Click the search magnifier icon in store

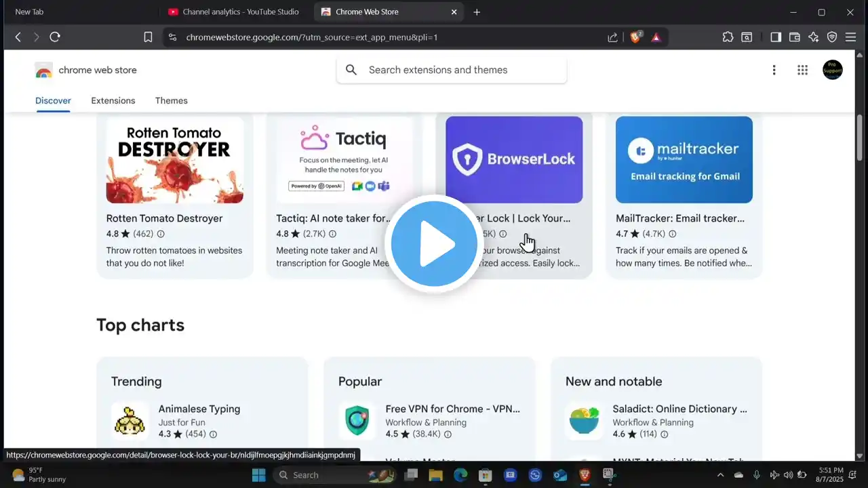click(351, 70)
